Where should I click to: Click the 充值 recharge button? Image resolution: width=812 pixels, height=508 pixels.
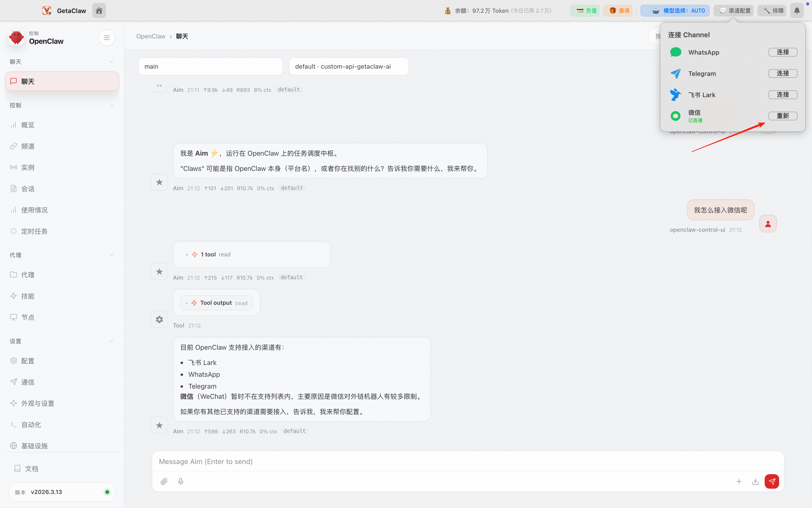point(585,10)
